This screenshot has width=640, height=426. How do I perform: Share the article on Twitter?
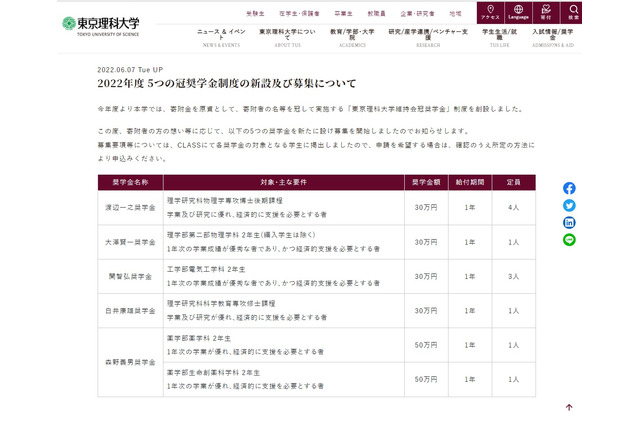point(569,205)
